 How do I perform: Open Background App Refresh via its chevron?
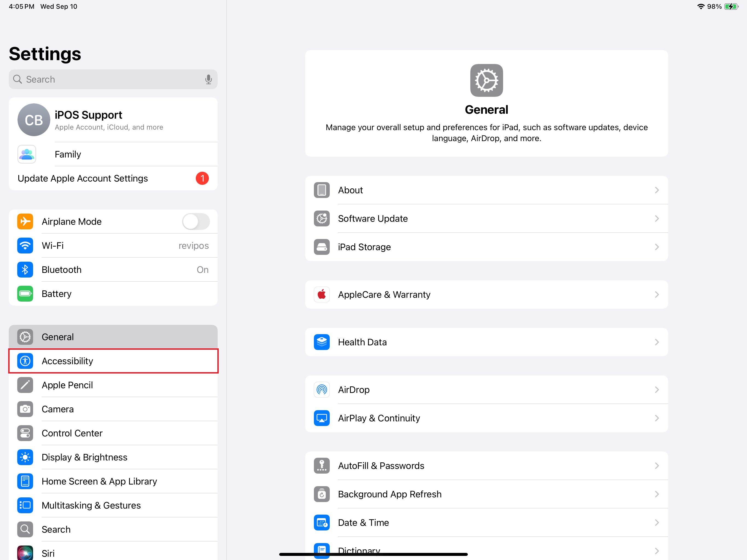657,494
